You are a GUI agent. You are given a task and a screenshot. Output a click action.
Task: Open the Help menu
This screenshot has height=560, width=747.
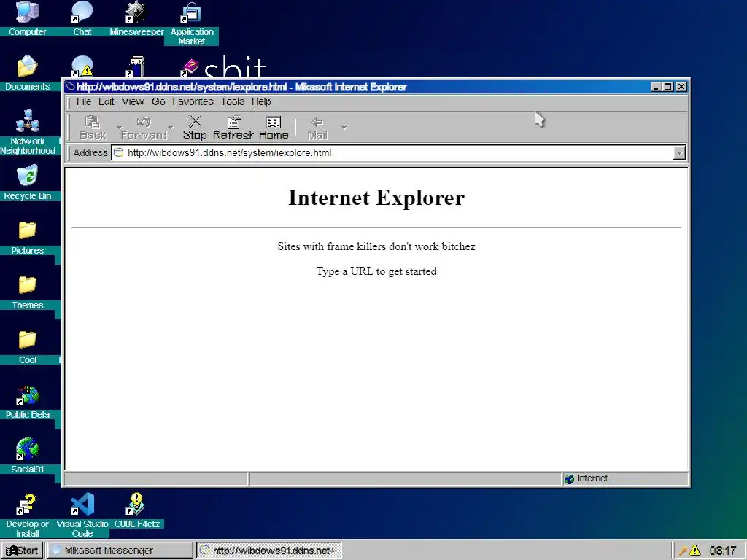(x=261, y=101)
